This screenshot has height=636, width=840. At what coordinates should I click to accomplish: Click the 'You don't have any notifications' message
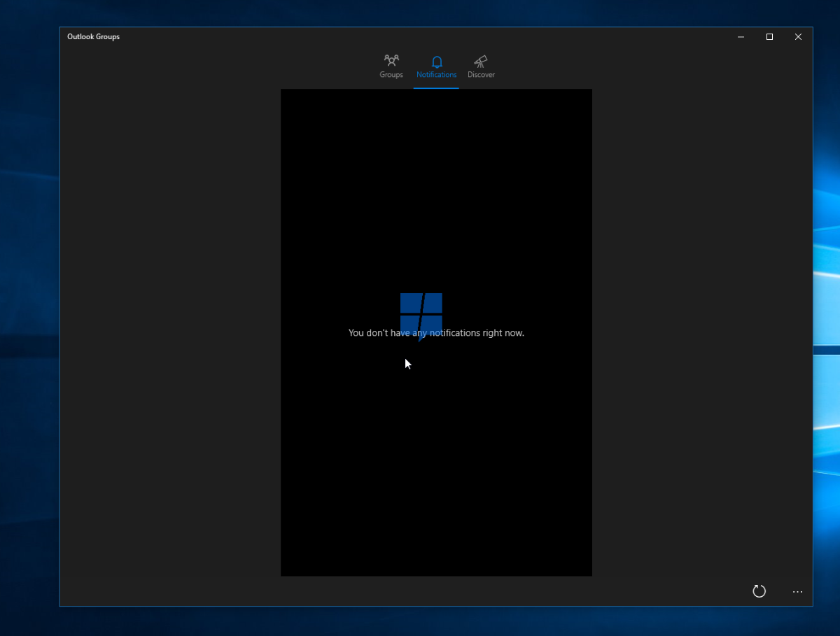436,333
